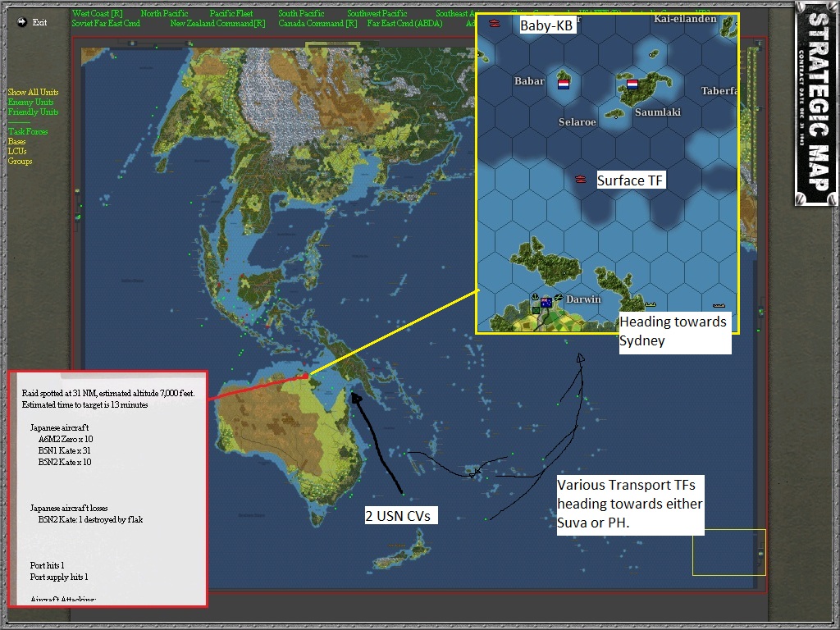
Task: Select the Pacific Fleet command
Action: pyautogui.click(x=231, y=13)
